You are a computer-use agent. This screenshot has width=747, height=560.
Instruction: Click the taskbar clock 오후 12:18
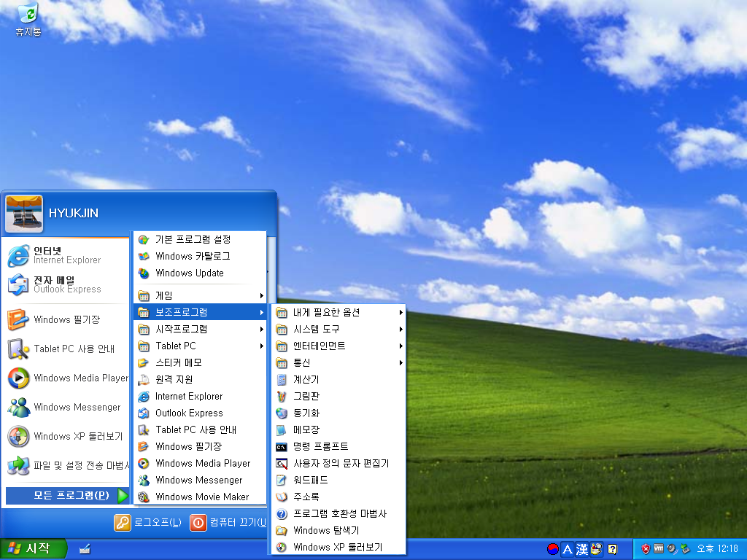(717, 548)
